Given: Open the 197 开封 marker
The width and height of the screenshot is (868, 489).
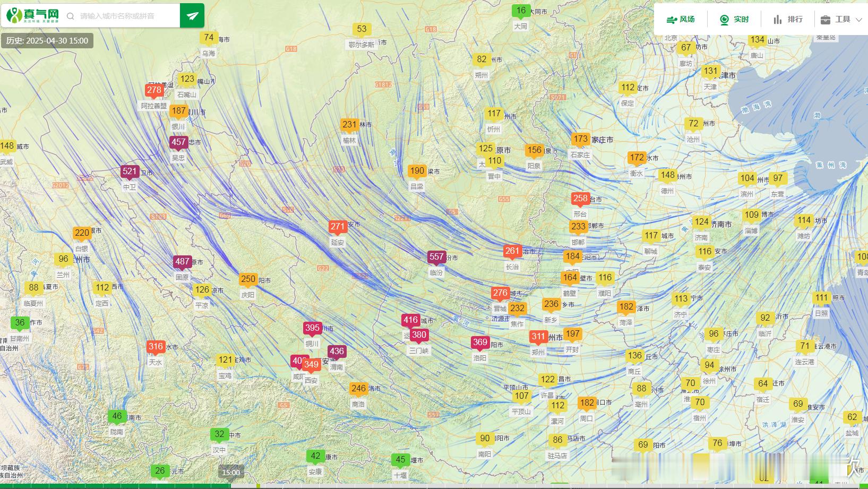Looking at the screenshot, I should pos(572,334).
